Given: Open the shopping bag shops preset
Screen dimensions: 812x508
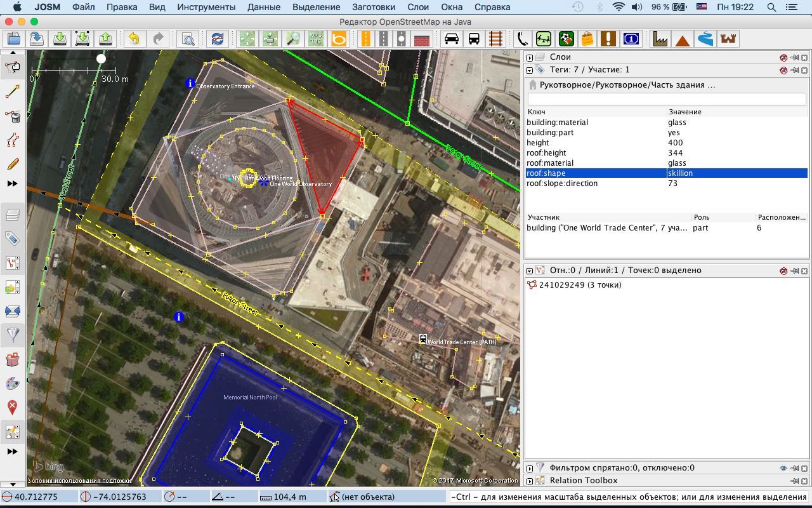Looking at the screenshot, I should [587, 39].
